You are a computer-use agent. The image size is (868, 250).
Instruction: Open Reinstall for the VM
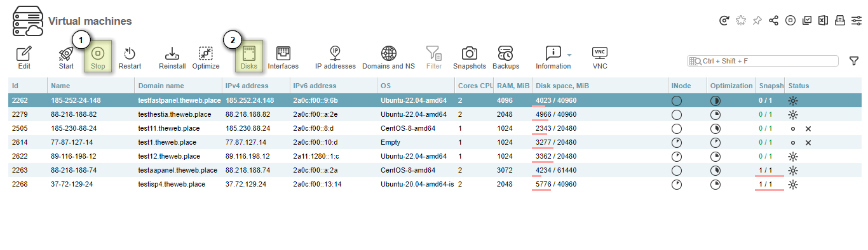point(172,58)
